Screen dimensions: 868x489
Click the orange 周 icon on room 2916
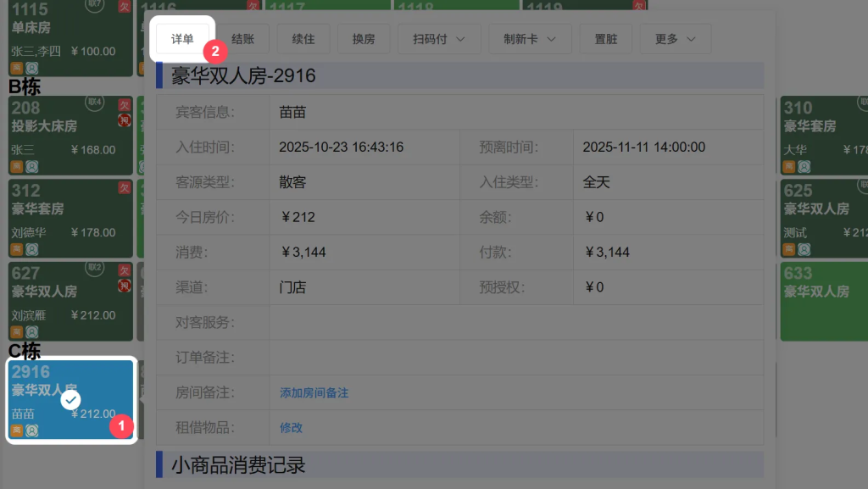[x=17, y=431]
